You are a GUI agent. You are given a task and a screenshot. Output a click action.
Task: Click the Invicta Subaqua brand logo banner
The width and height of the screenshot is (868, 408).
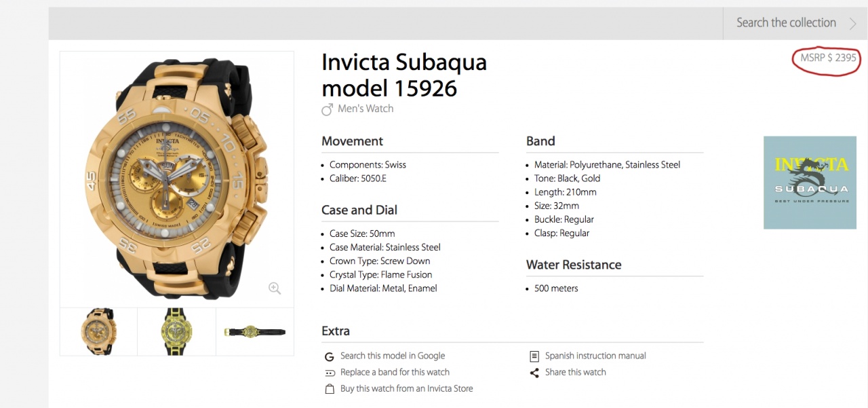point(811,183)
